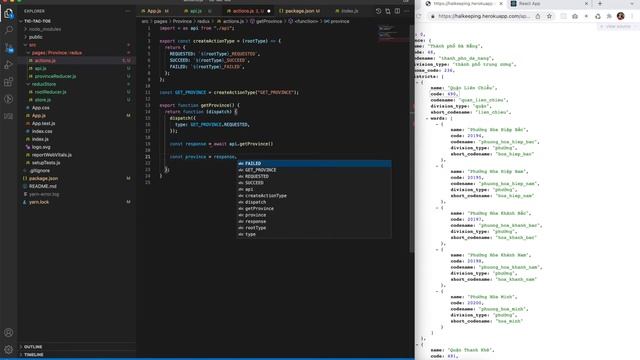
Task: Open App.test.js in the explorer
Action: pyautogui.click(x=43, y=123)
